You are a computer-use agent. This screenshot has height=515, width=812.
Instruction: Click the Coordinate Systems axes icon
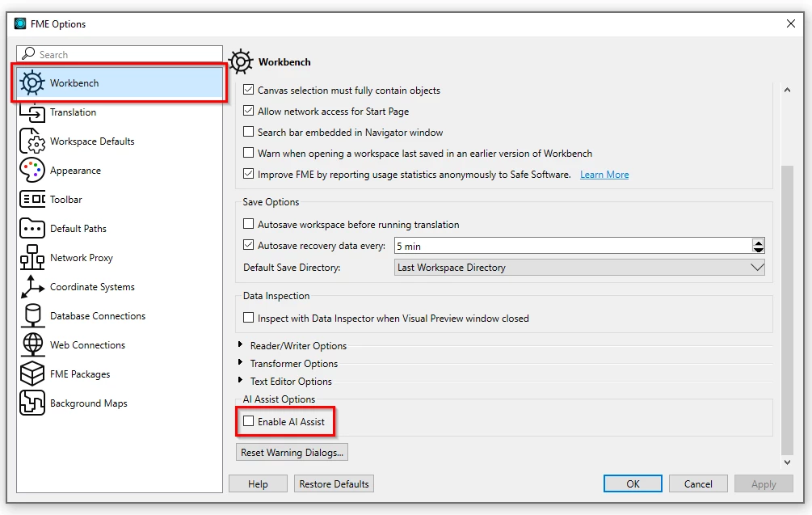pos(32,286)
